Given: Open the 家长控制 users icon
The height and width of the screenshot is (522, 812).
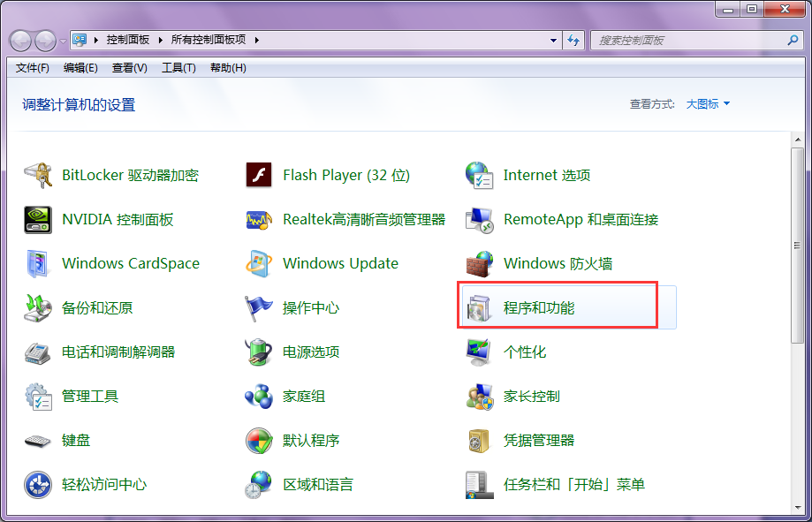Looking at the screenshot, I should click(479, 397).
